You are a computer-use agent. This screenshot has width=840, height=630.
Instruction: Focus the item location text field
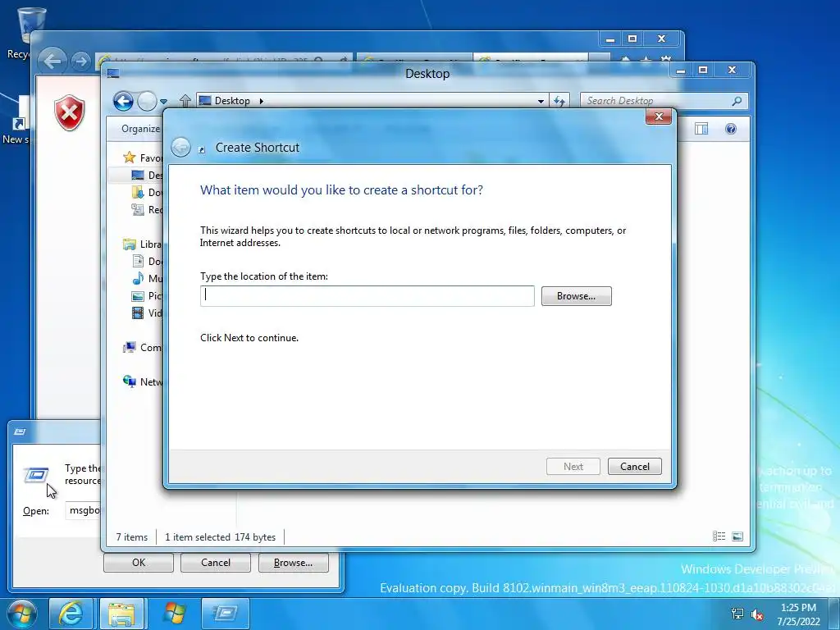click(x=367, y=296)
